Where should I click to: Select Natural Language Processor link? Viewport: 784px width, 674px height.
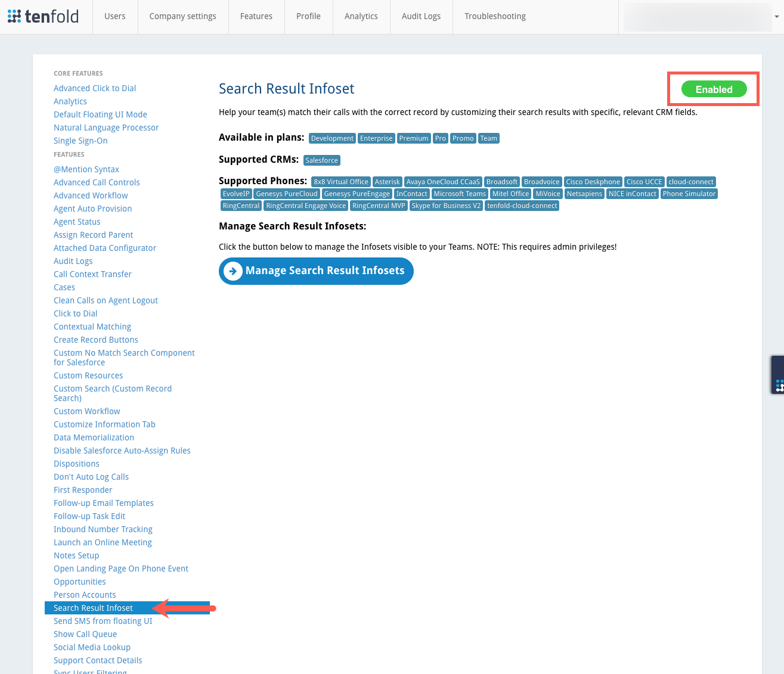point(106,128)
